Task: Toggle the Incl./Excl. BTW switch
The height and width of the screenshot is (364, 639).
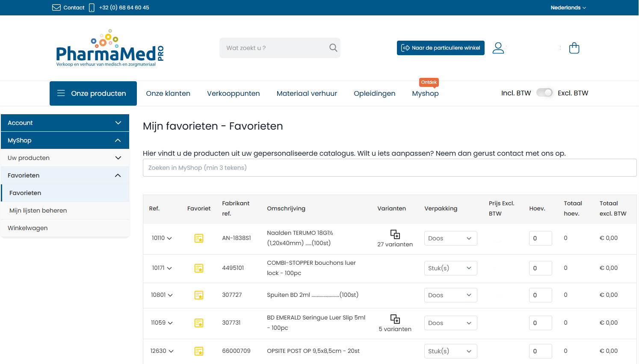Action: [x=544, y=93]
